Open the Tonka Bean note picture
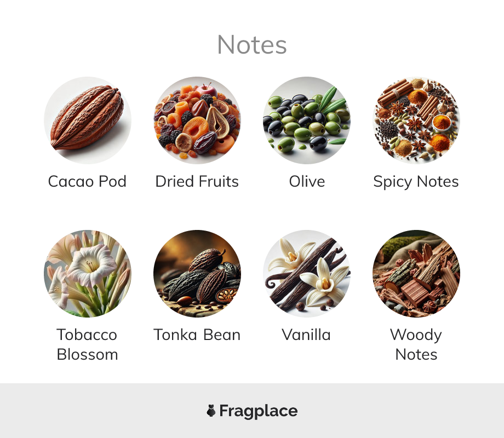504x438 pixels. [197, 273]
